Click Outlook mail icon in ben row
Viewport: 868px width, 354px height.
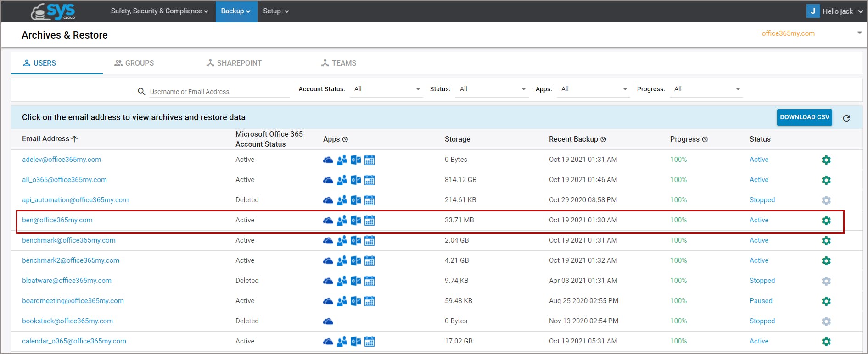click(x=356, y=221)
